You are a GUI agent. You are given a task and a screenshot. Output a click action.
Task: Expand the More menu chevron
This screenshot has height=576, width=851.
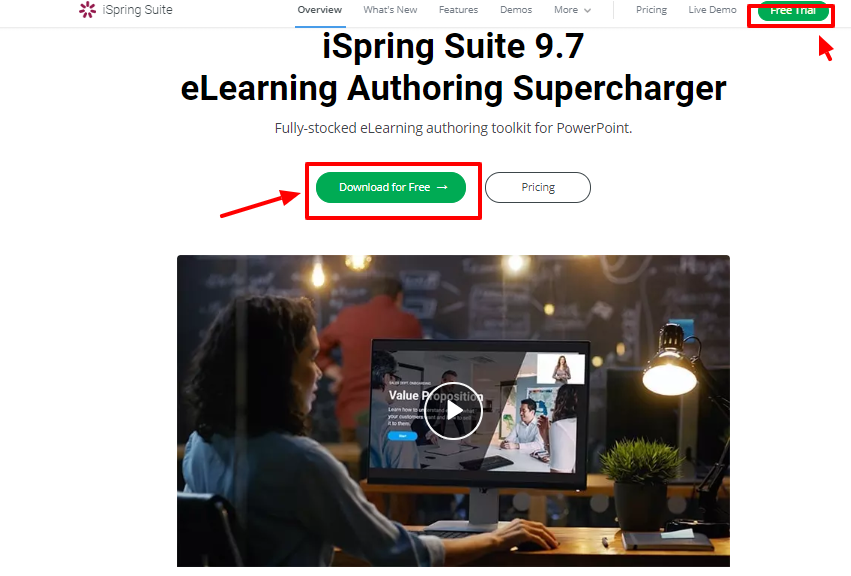tap(587, 10)
